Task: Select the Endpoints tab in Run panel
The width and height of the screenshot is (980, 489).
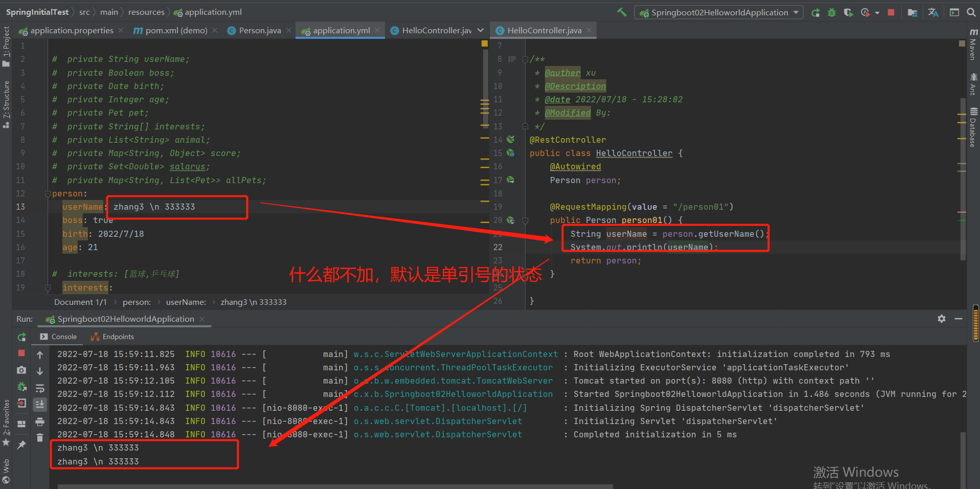Action: pos(112,337)
